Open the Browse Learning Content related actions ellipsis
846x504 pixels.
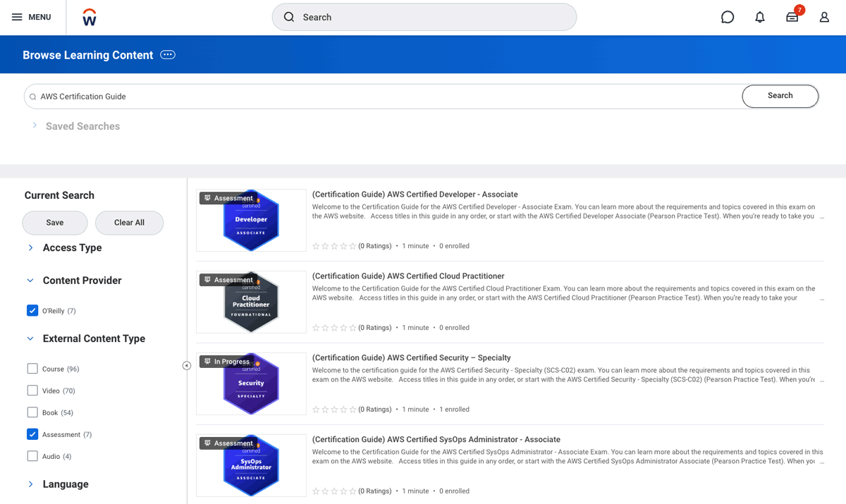tap(168, 55)
